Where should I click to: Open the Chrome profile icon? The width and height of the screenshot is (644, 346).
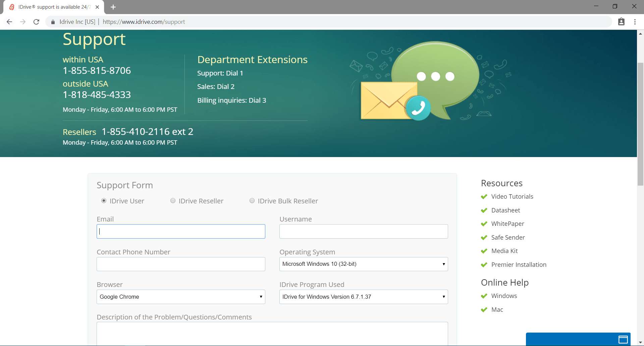pos(621,22)
